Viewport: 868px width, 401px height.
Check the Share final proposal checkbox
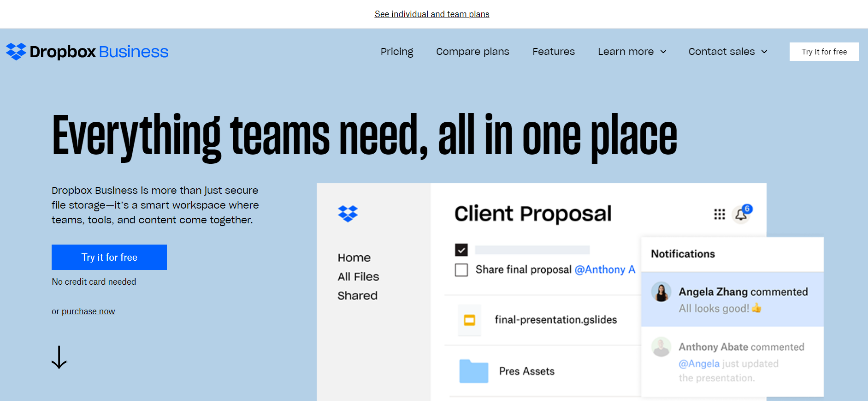(x=461, y=269)
